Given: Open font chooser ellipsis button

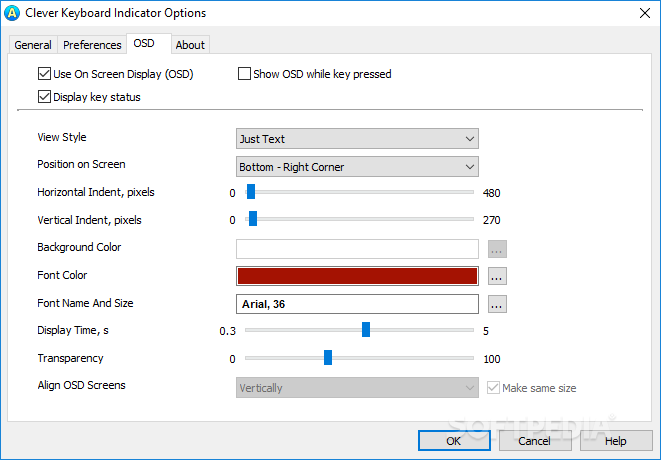Looking at the screenshot, I should coord(497,304).
